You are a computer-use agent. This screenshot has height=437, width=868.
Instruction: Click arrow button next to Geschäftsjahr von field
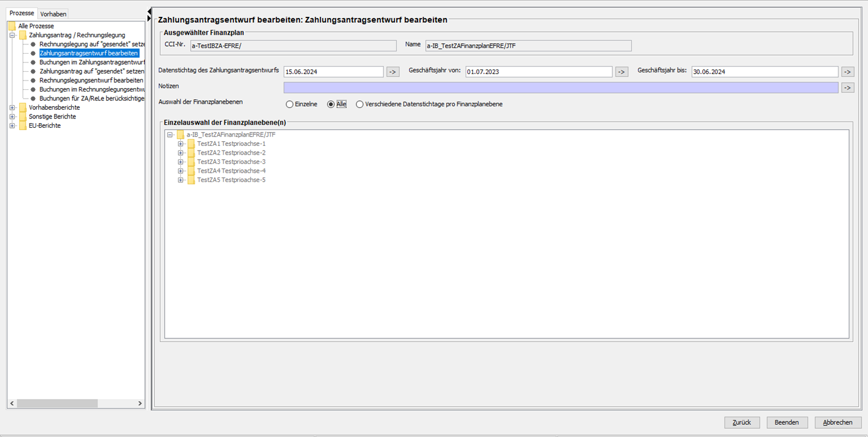pos(621,72)
